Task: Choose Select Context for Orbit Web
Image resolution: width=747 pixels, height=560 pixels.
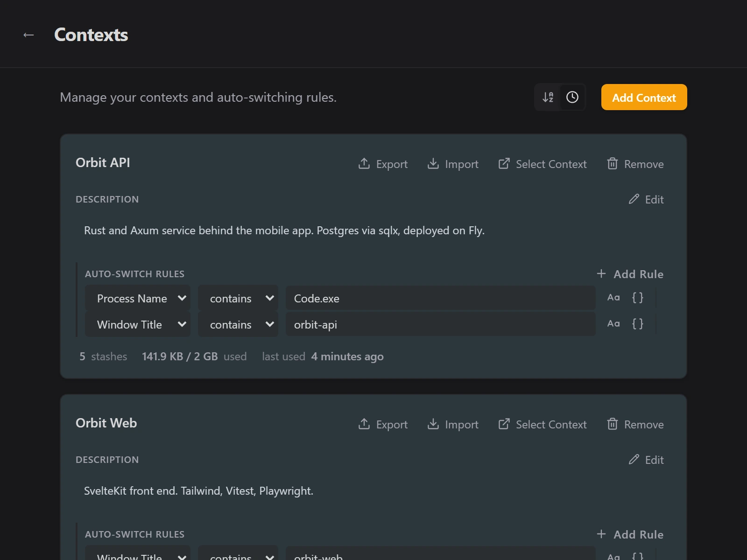Action: tap(542, 424)
